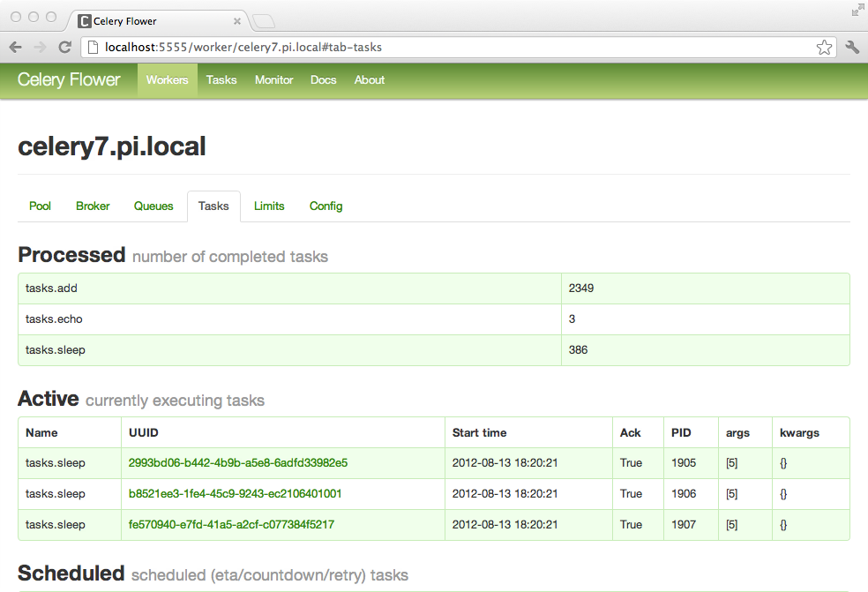Click the Processed section heading
868x592 pixels.
coord(72,255)
